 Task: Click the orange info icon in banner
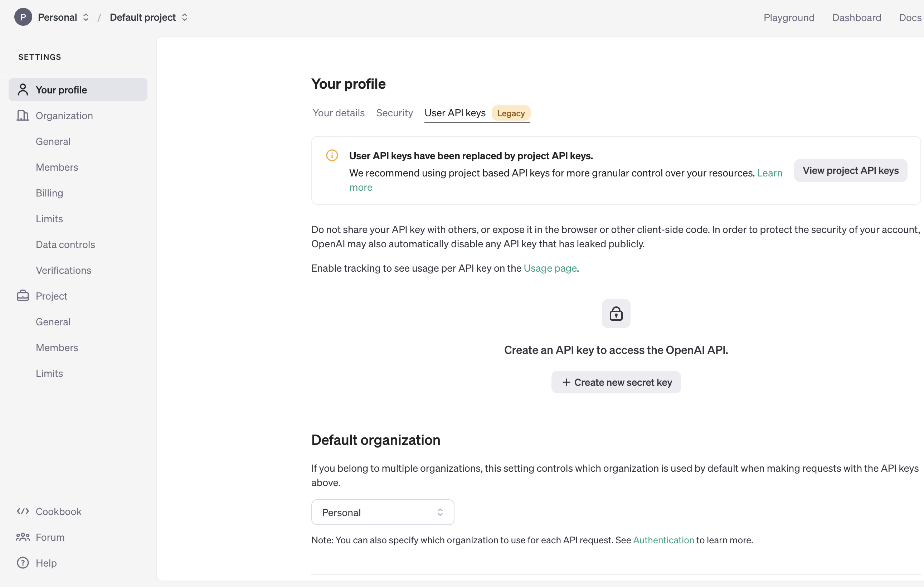331,155
